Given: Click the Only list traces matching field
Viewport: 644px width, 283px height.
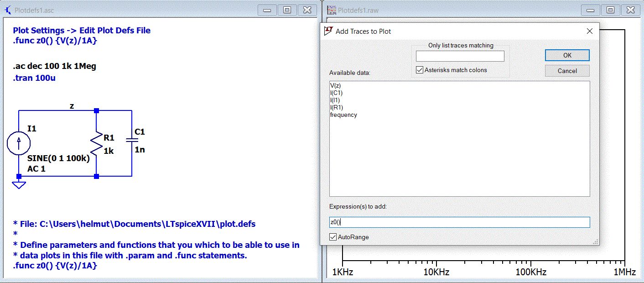Looking at the screenshot, I should (x=460, y=56).
